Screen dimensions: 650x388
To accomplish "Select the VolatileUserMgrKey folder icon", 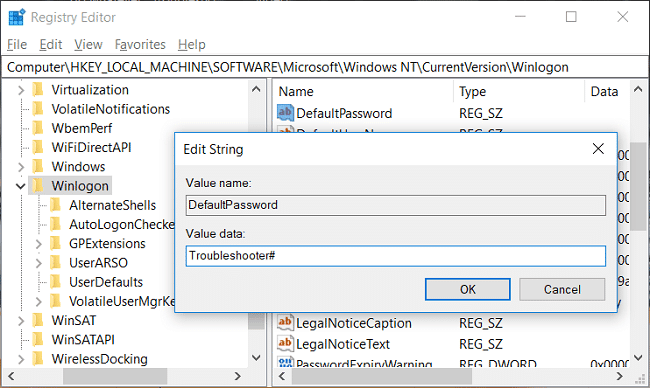I will pos(56,301).
